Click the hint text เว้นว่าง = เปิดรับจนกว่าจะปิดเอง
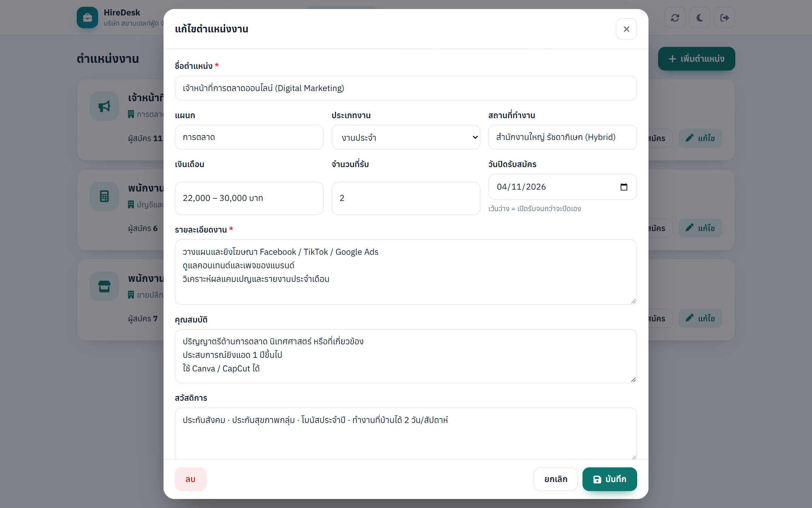812x508 pixels. tap(535, 208)
